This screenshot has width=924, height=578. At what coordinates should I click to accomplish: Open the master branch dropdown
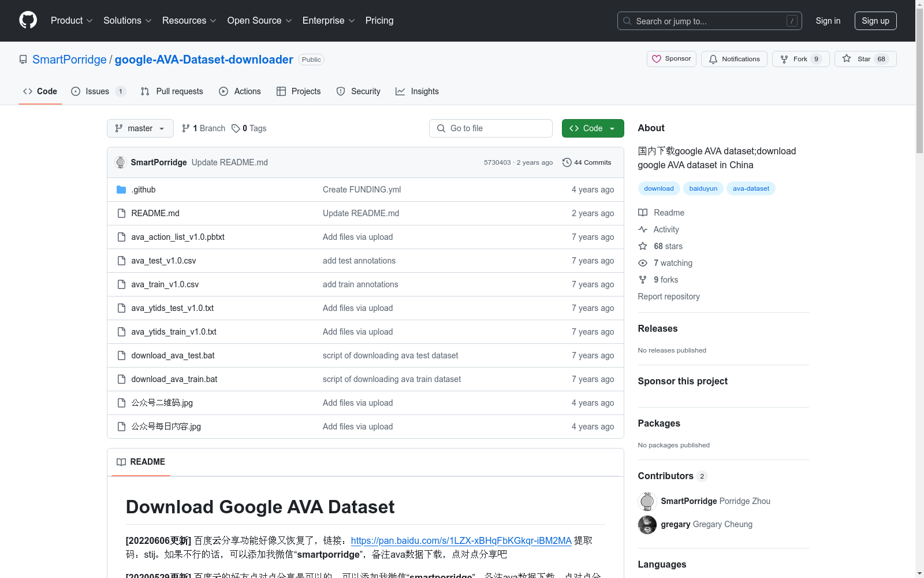pos(140,128)
